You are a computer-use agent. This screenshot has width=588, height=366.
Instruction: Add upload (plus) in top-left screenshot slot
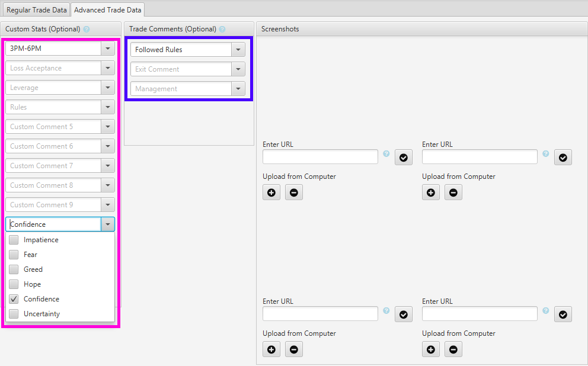271,192
